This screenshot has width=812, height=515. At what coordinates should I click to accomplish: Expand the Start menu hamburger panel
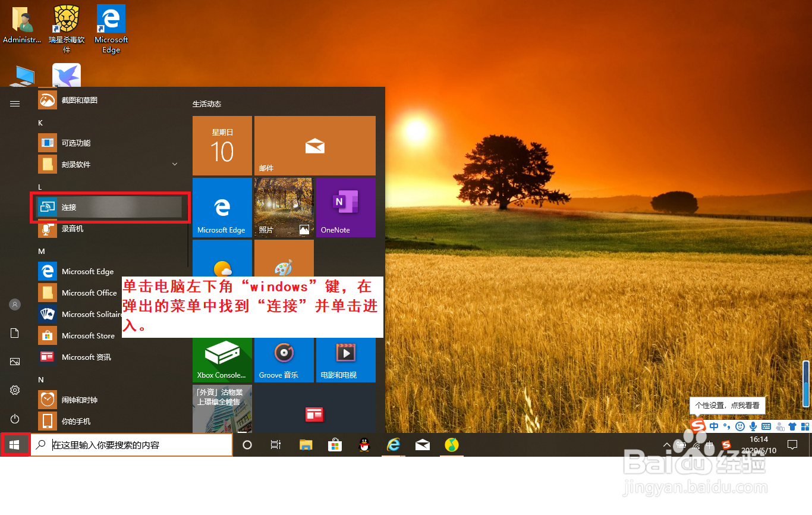tap(14, 103)
